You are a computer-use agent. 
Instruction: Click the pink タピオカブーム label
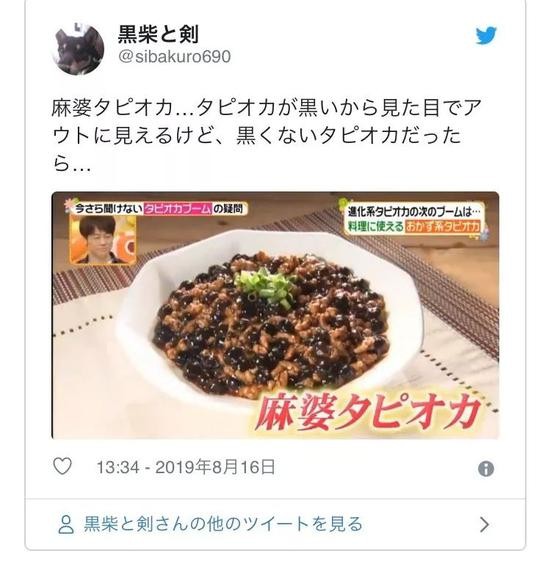point(178,209)
